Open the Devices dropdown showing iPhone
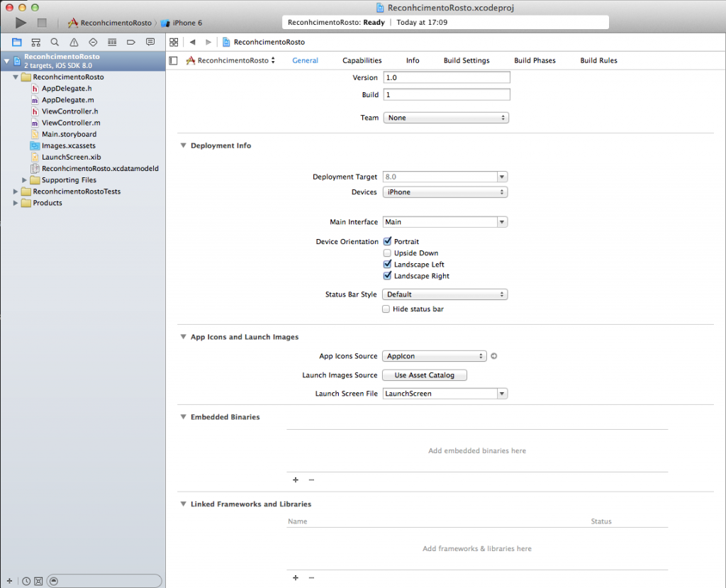726x588 pixels. [445, 192]
